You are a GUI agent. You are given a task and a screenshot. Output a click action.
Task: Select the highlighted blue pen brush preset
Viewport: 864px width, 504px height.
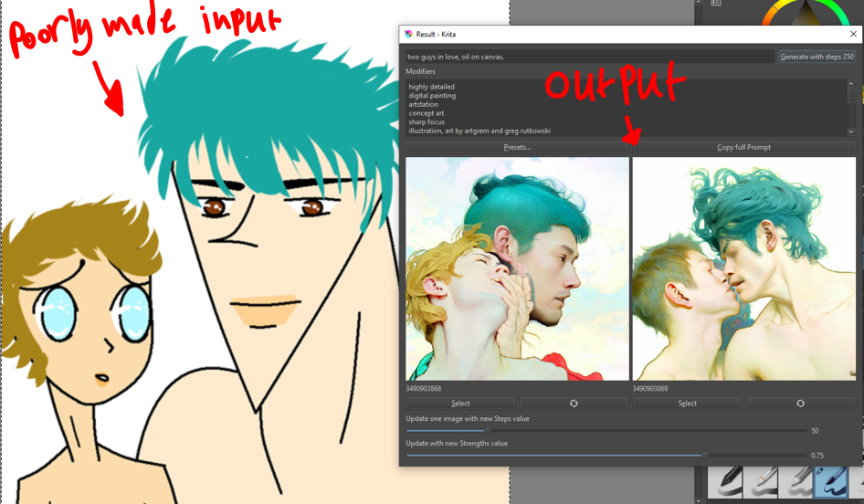[x=831, y=482]
